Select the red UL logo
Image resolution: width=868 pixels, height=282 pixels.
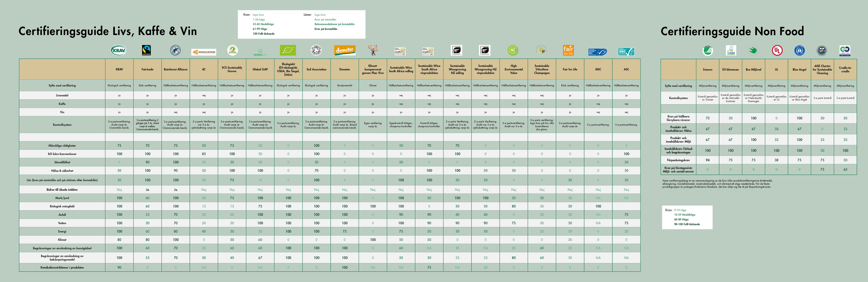777,51
